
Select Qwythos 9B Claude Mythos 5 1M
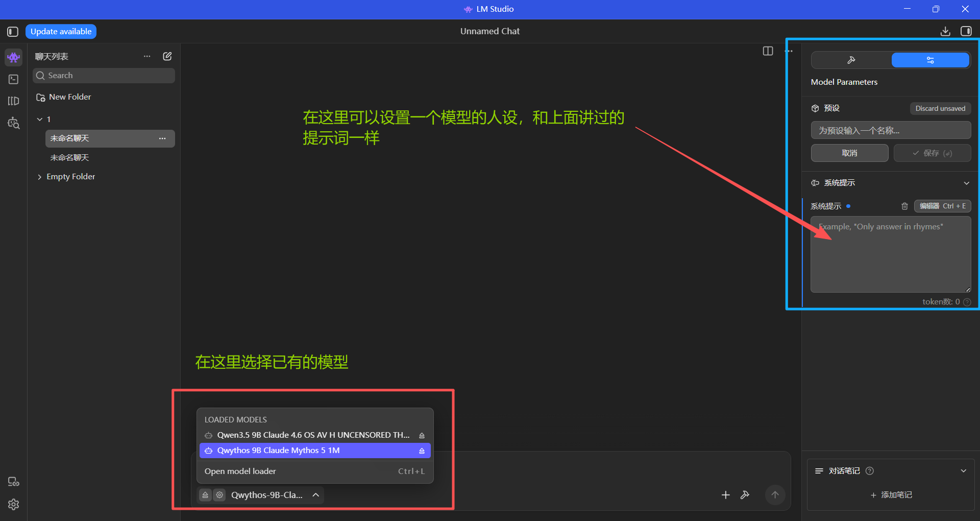click(315, 451)
